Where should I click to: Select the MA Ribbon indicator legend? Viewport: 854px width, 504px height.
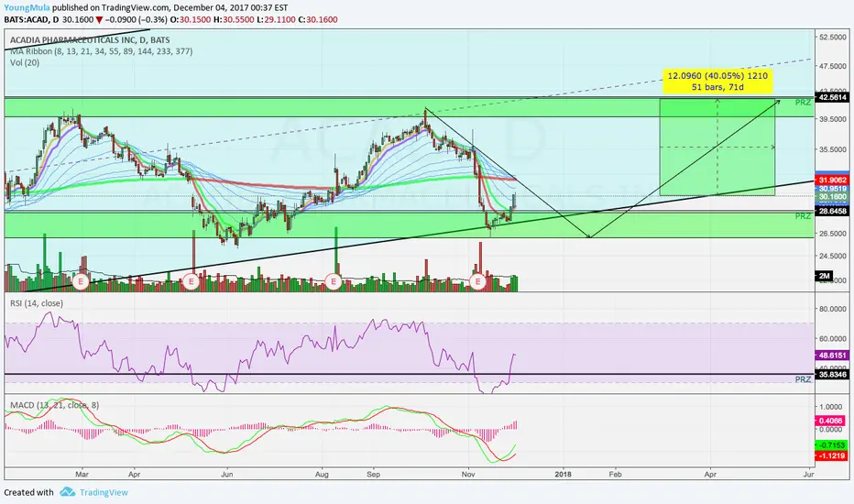102,51
